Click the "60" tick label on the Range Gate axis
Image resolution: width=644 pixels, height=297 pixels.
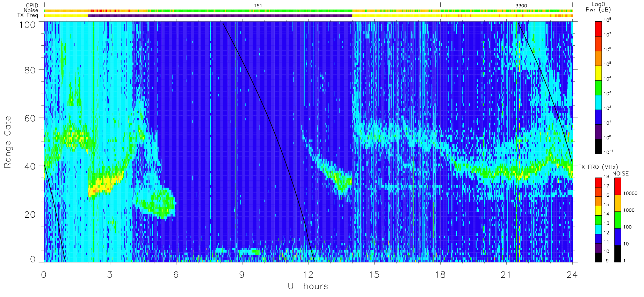point(30,118)
